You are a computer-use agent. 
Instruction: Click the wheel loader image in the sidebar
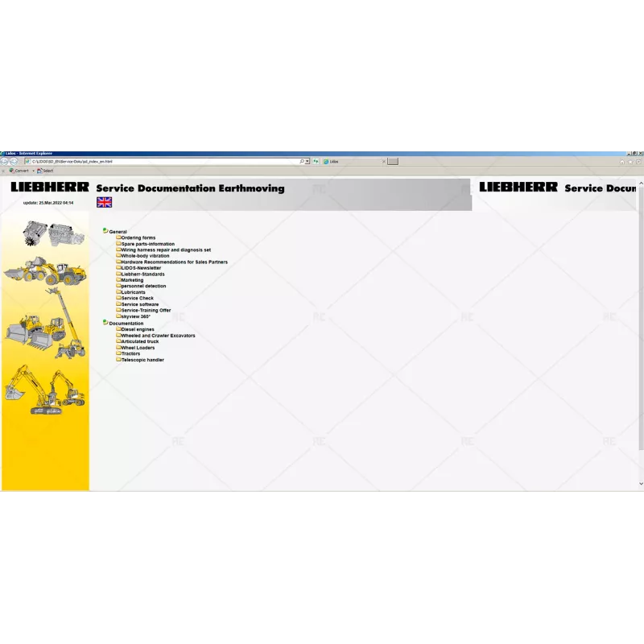coord(50,272)
